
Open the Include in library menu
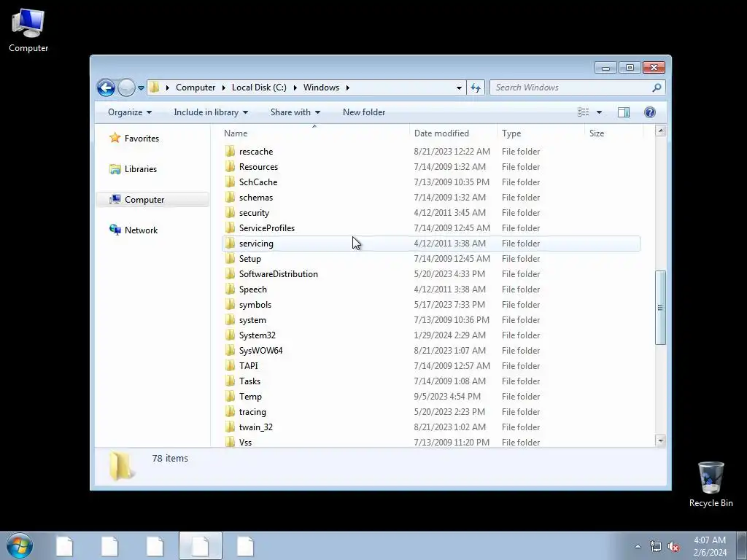pyautogui.click(x=211, y=112)
